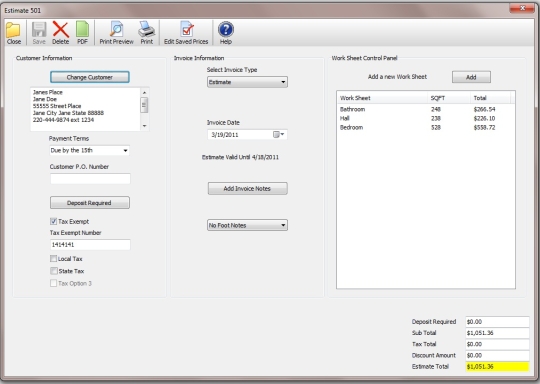Click the customer address text box
This screenshot has height=384, width=540.
[x=85, y=109]
